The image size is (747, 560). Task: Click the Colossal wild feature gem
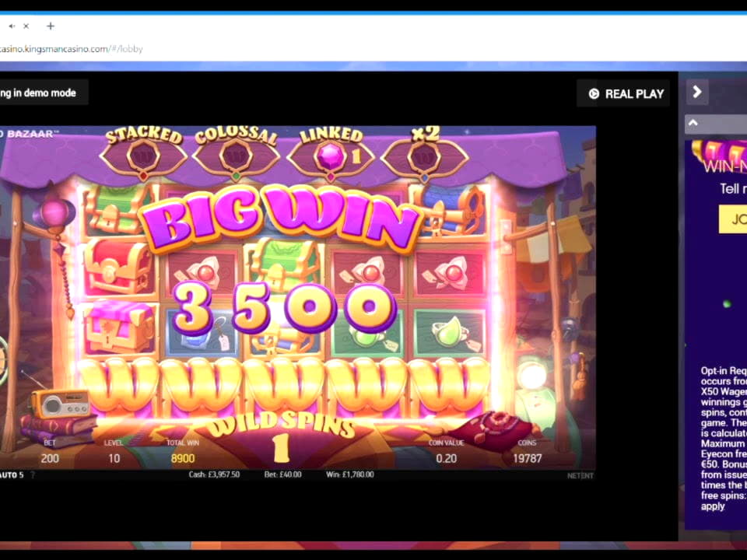(235, 156)
